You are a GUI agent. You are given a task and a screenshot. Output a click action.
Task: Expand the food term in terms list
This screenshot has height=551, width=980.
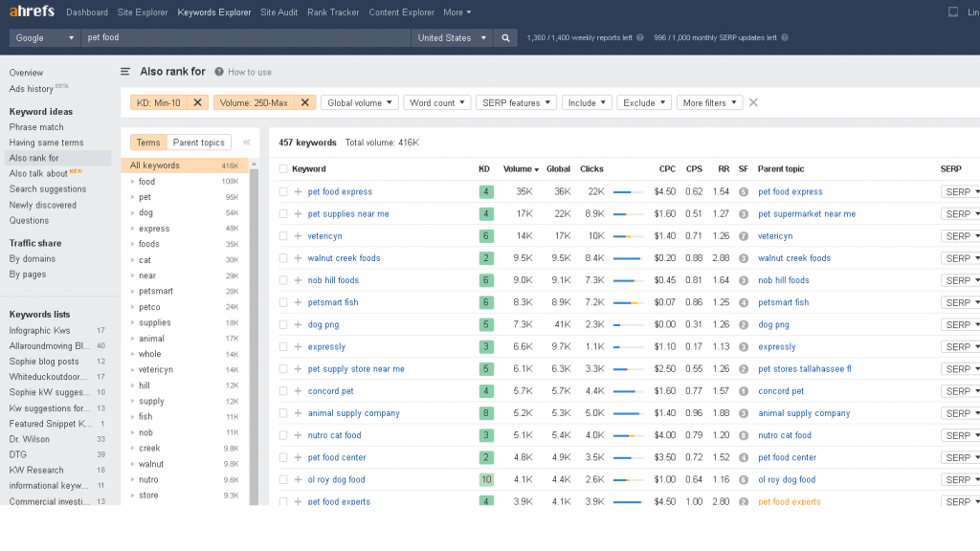[133, 182]
